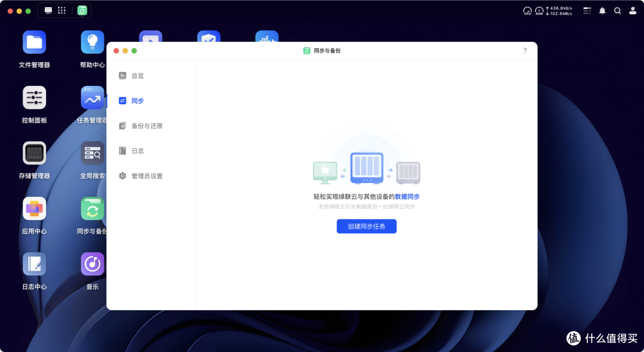Launch the Control Panel (控制面板) icon
This screenshot has height=352, width=644.
(35, 98)
